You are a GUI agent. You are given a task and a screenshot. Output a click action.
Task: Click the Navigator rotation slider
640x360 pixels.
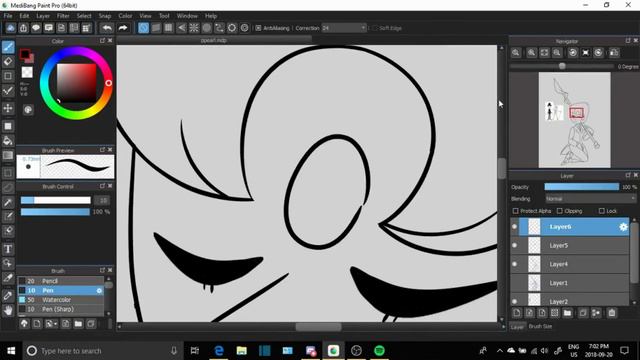pos(562,66)
